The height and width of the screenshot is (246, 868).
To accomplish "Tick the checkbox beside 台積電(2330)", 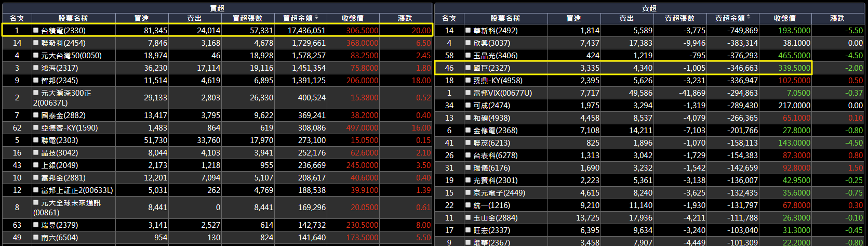I will 36,31.
